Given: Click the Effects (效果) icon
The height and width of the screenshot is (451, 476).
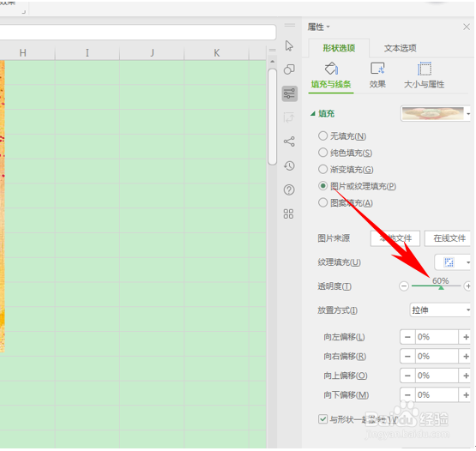Looking at the screenshot, I should tap(377, 69).
